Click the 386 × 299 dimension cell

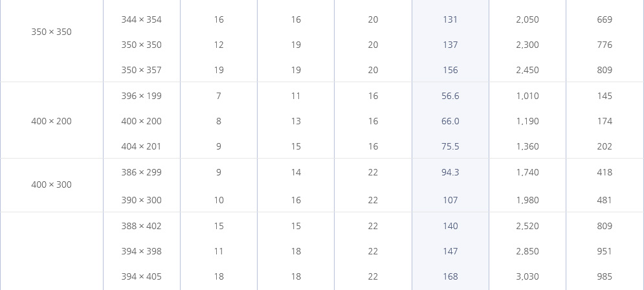pyautogui.click(x=141, y=173)
